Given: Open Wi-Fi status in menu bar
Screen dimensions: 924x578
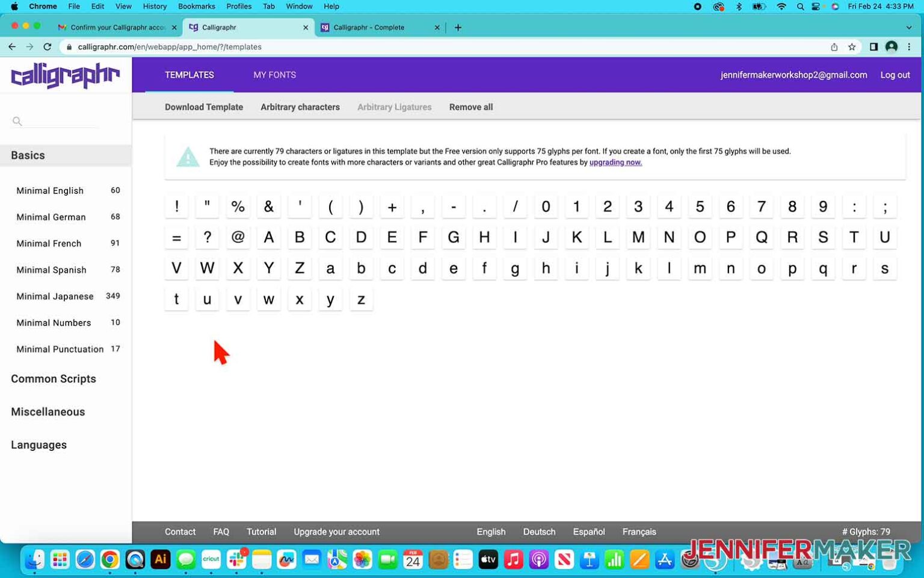Looking at the screenshot, I should click(781, 7).
